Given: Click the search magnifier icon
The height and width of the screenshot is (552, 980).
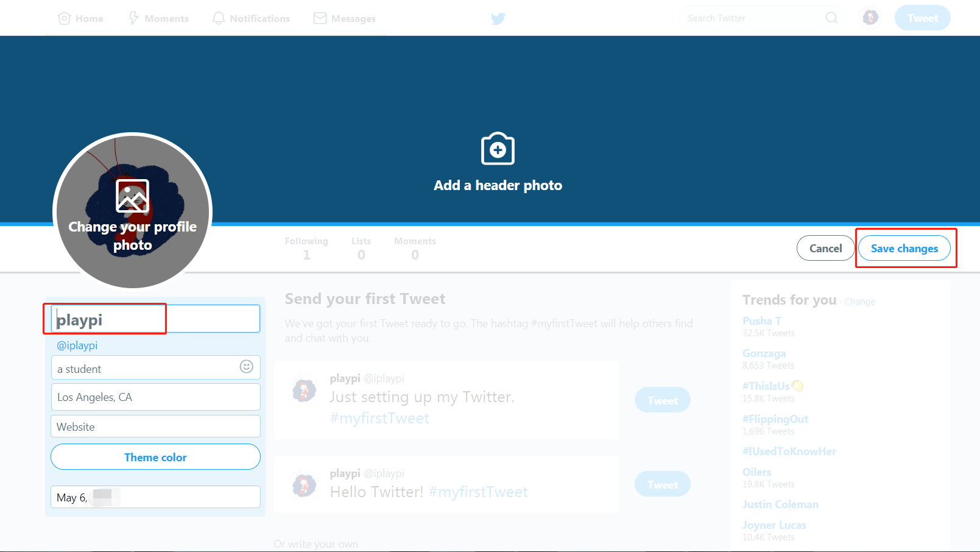Looking at the screenshot, I should pos(831,18).
